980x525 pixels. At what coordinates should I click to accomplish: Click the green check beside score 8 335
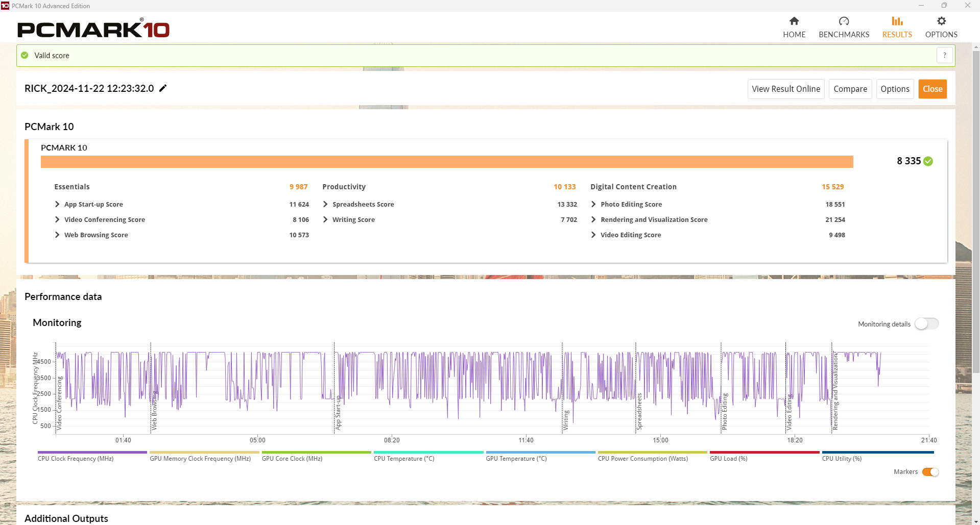click(928, 161)
